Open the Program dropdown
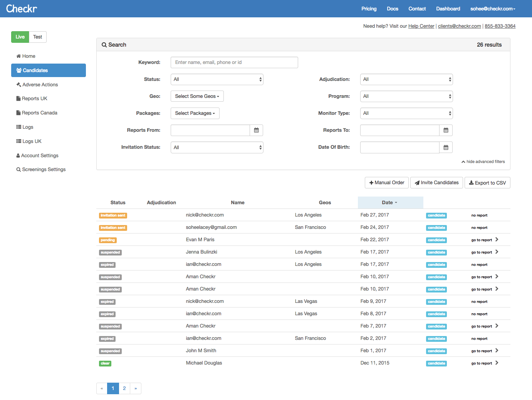 [x=406, y=96]
